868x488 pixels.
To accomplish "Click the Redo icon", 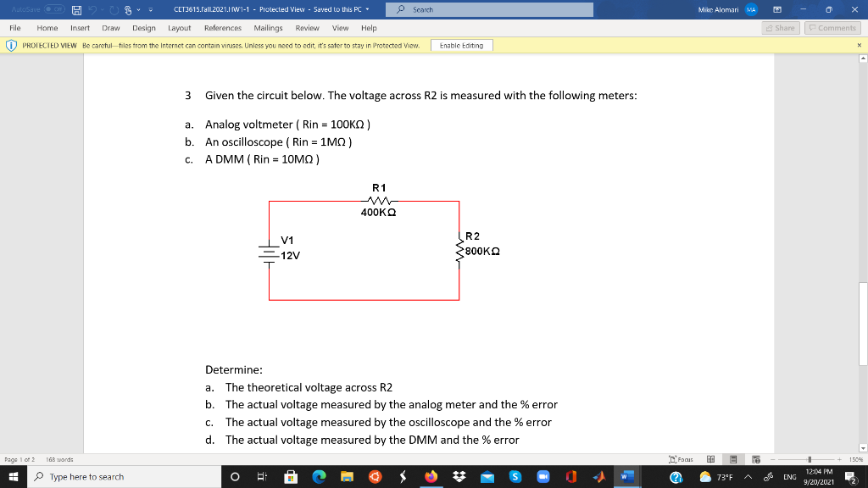I will [113, 9].
